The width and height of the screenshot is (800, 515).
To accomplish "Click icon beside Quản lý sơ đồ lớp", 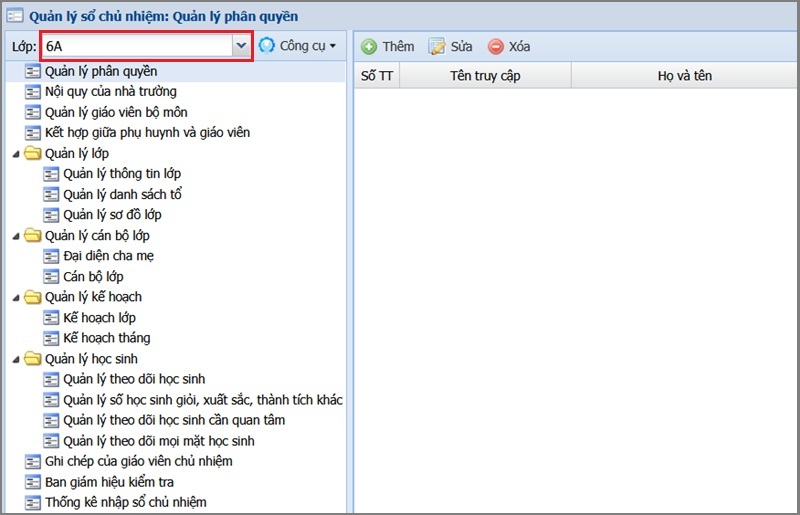I will (x=51, y=215).
